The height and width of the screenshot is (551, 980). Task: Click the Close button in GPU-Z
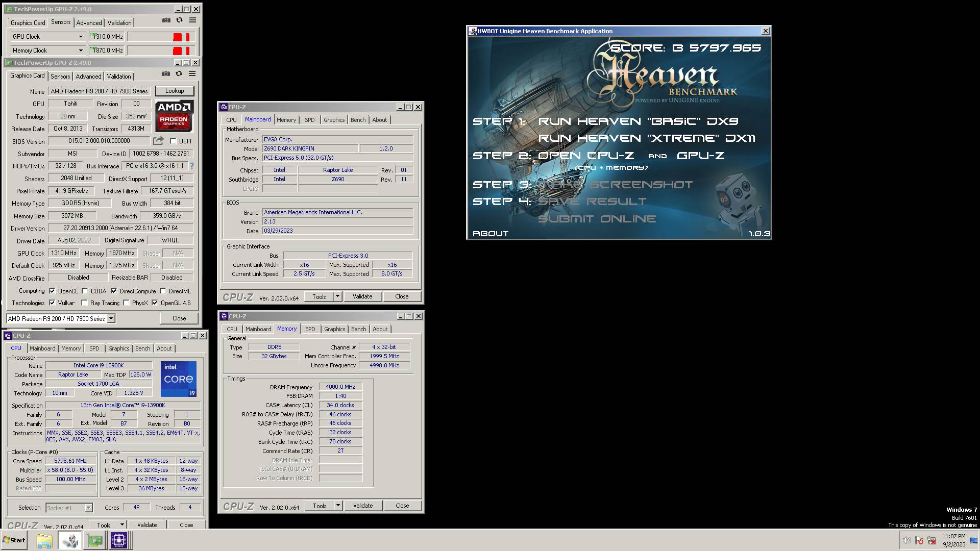point(179,318)
